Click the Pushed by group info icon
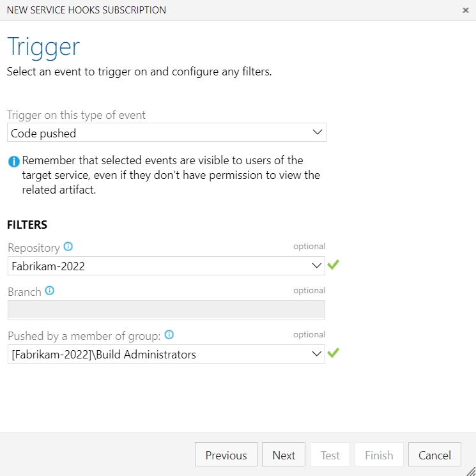Screen dimensions: 476x476 [169, 335]
